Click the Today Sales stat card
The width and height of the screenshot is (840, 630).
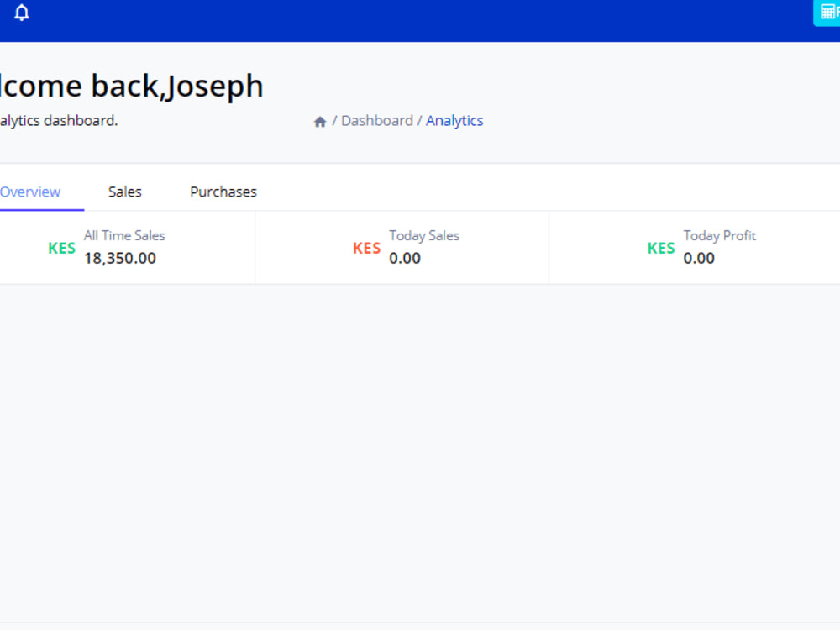[401, 247]
